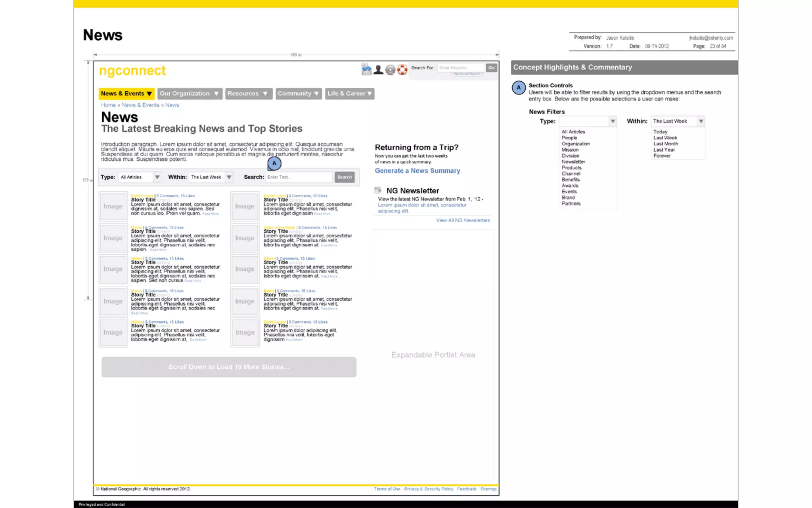
Task: Open help via the lifebuoy icon
Action: (x=402, y=70)
